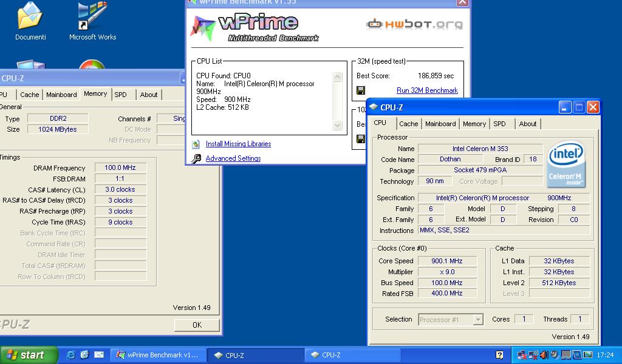Screen dimensions: 622x364
Task: Open the Cache tab in left CPU-Z window
Action: click(x=30, y=95)
